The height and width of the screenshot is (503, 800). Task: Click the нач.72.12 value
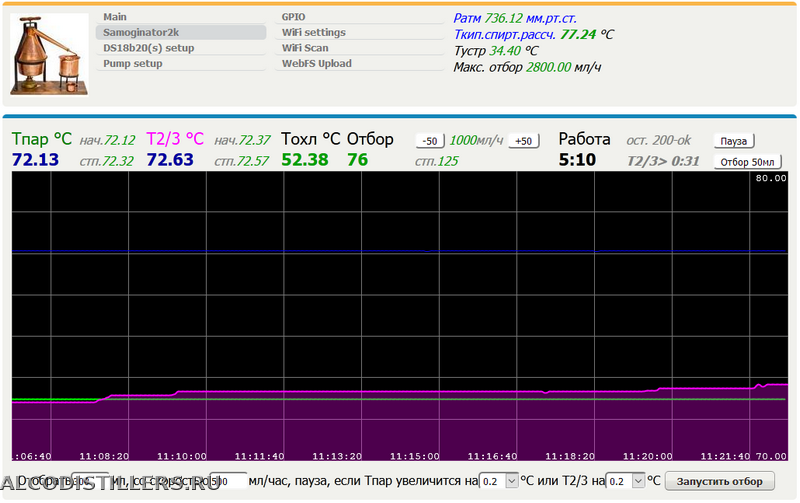coord(107,140)
